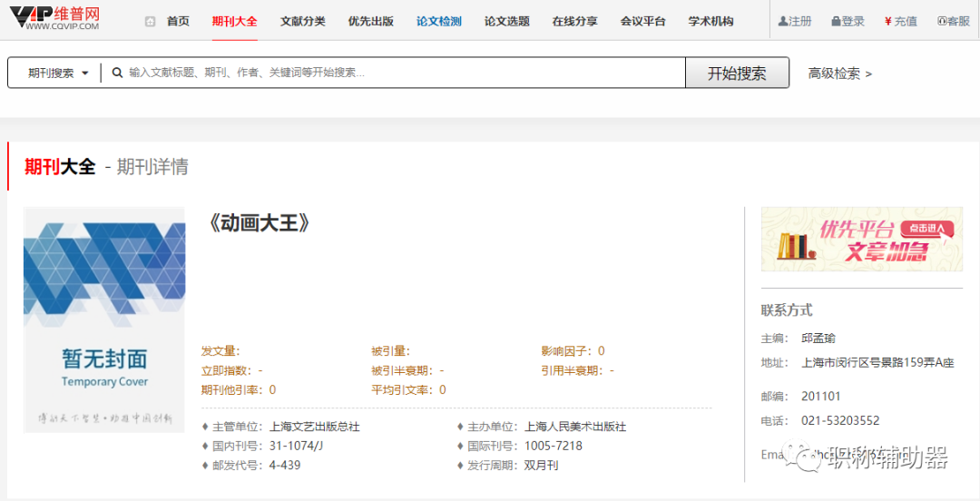This screenshot has height=501, width=980.
Task: Open the 优先平台 文章加急 banner
Action: [862, 240]
